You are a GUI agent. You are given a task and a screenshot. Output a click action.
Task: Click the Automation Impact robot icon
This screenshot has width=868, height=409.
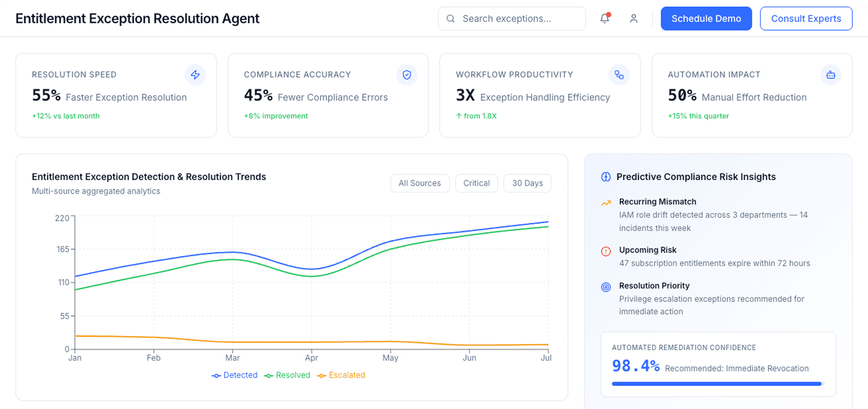click(x=831, y=75)
